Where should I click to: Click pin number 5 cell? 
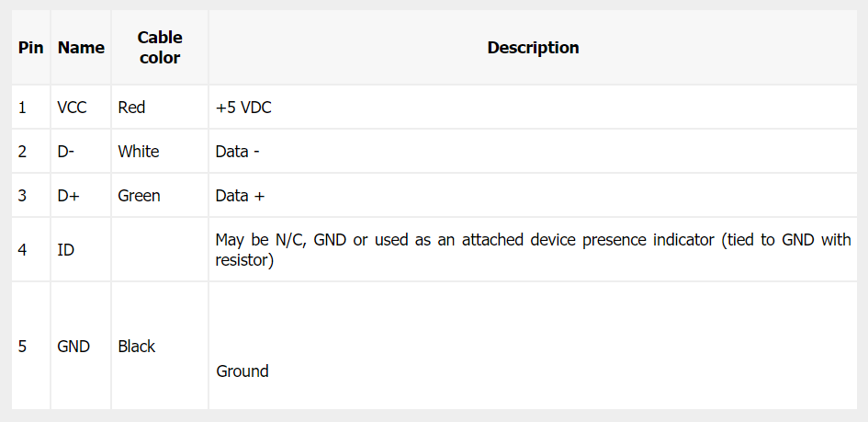coord(22,347)
